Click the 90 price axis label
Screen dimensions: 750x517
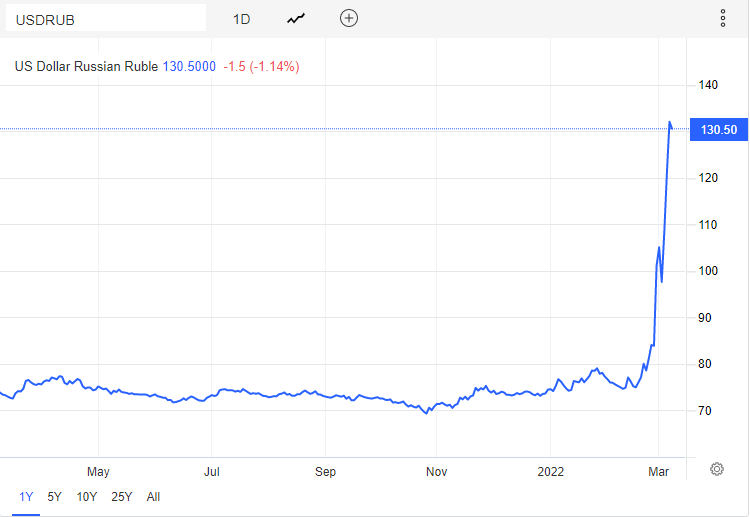pyautogui.click(x=705, y=318)
